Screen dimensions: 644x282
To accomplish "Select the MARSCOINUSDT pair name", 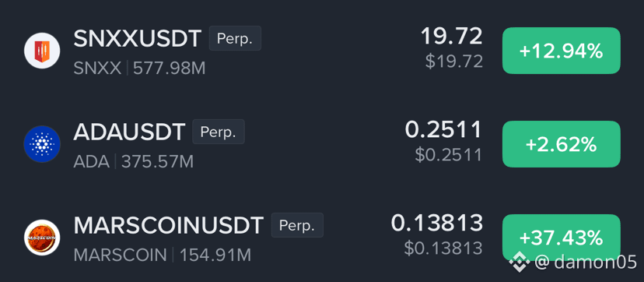I will click(x=169, y=225).
